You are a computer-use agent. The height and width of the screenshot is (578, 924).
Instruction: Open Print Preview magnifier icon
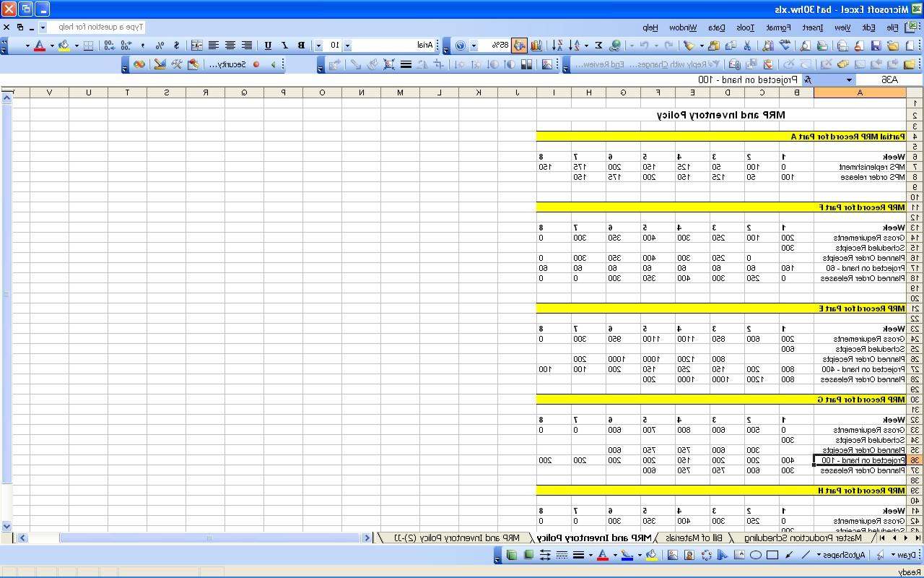point(805,45)
